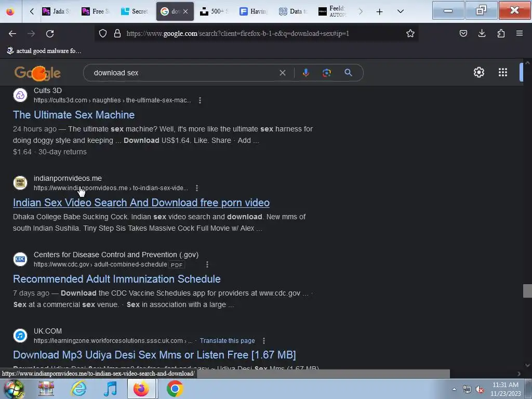The image size is (532, 399).
Task: Open the music player taskbar icon
Action: coord(110,389)
